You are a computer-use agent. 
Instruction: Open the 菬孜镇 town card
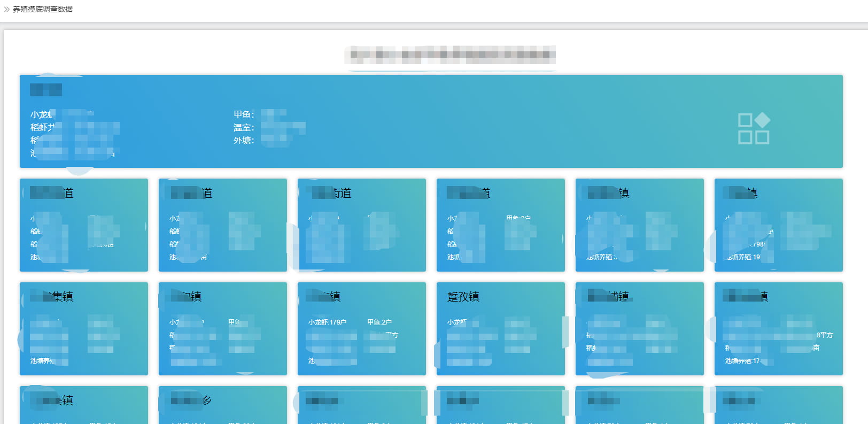[x=500, y=328]
